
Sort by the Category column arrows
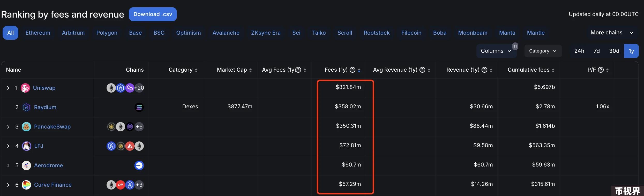click(x=196, y=70)
